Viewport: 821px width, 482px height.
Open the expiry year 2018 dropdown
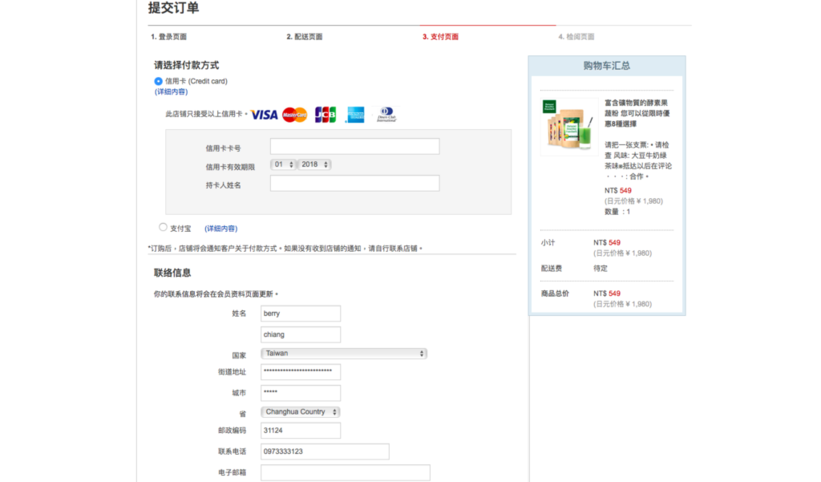[x=315, y=165]
